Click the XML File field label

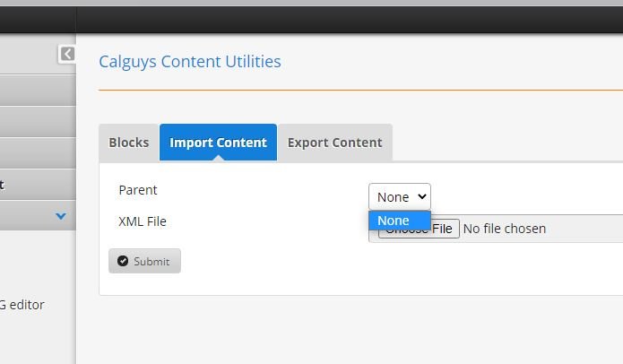[x=143, y=221]
